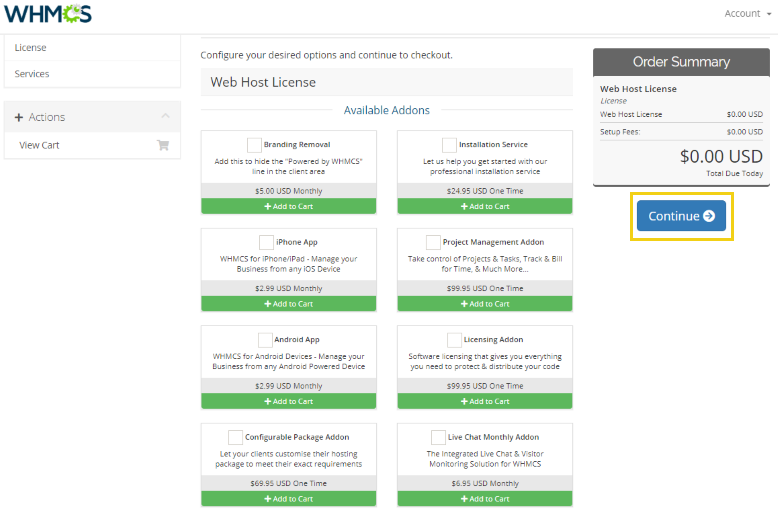Select the Configurable Package Addon checkbox
Screen dimensions: 778x511
[x=235, y=437]
